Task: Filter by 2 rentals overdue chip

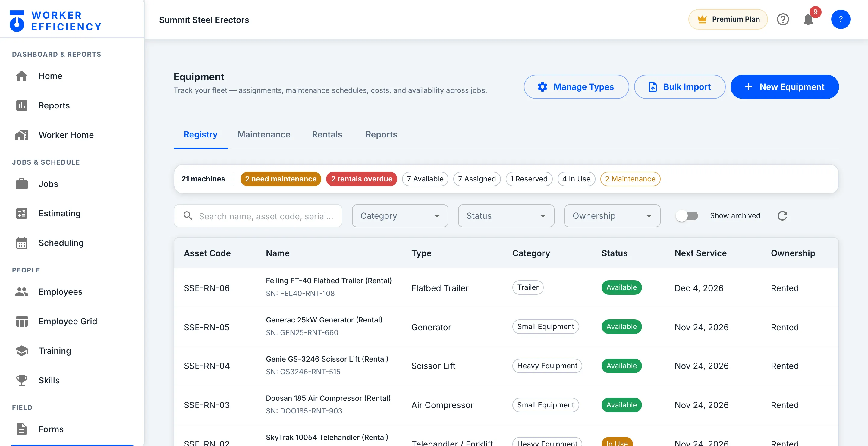Action: 361,179
